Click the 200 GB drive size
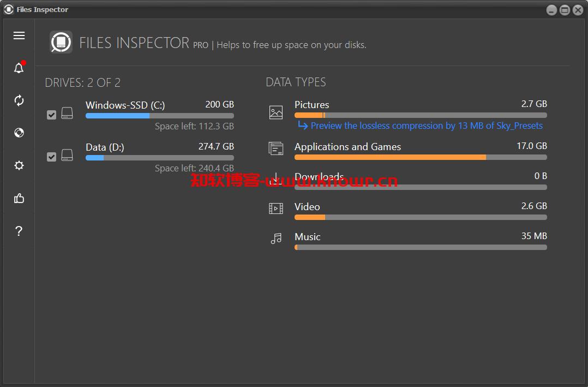588x387 pixels. tap(220, 104)
